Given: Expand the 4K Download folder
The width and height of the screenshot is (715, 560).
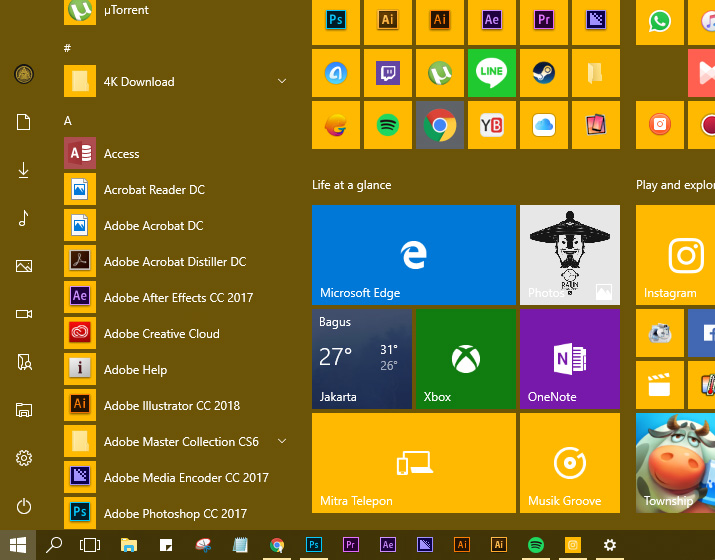Looking at the screenshot, I should pos(282,81).
